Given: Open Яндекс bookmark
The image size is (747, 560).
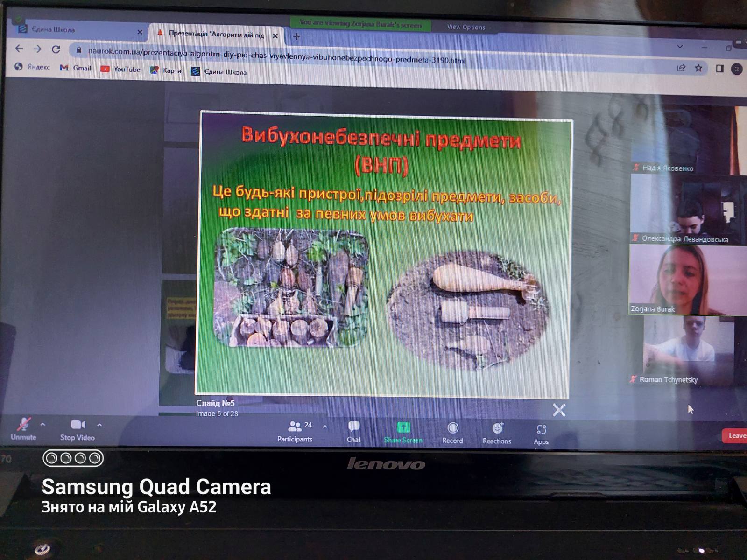Looking at the screenshot, I should click(x=32, y=67).
